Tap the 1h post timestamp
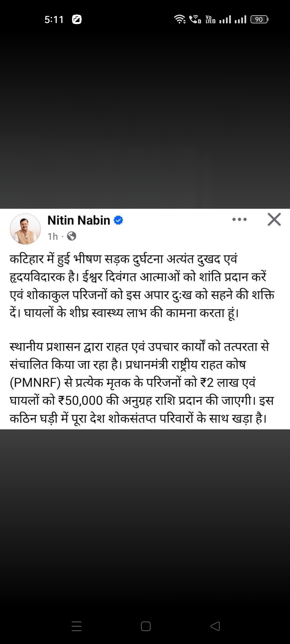 (53, 236)
